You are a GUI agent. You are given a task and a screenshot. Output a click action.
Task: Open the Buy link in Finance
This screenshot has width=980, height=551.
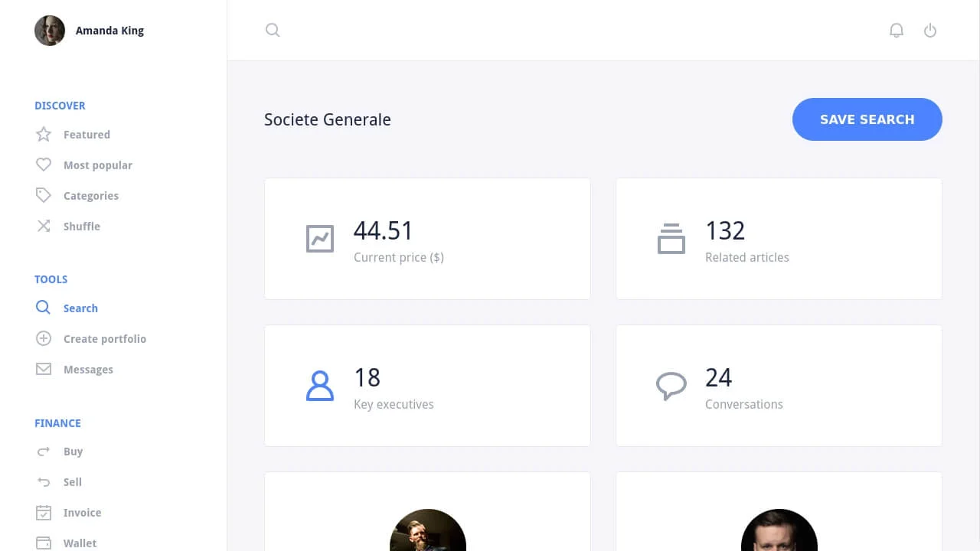click(x=73, y=451)
